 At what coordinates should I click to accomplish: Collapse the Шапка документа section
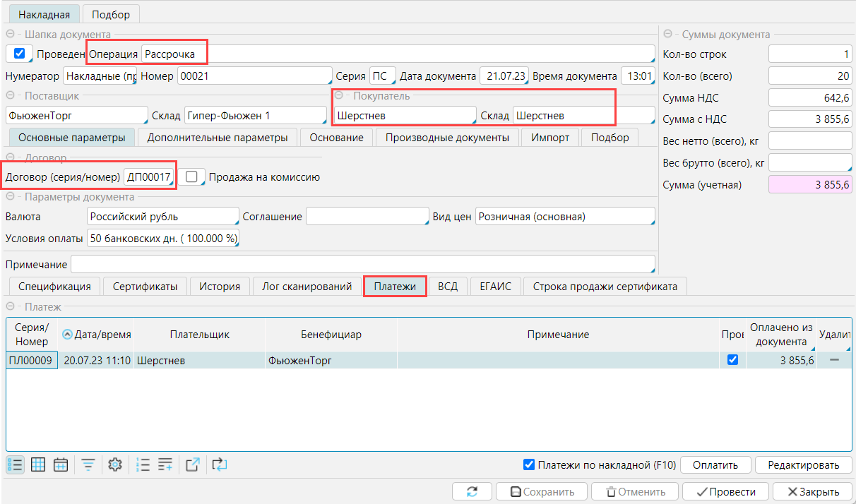[x=11, y=34]
